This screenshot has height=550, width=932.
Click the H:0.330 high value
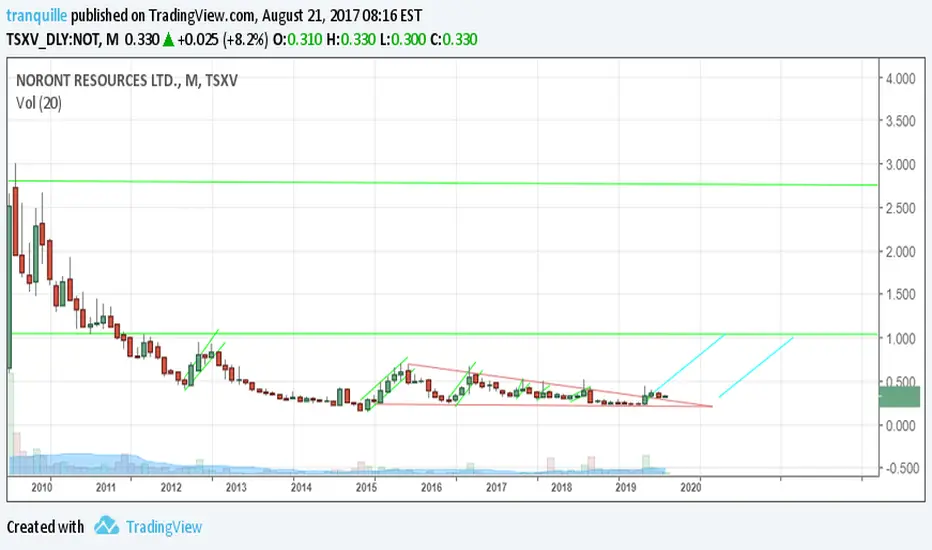pos(351,40)
